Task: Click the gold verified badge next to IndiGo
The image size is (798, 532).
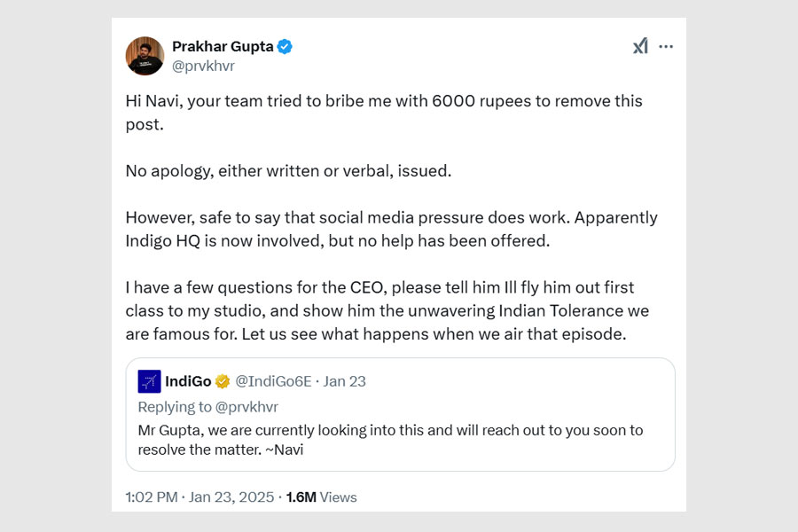Action: [x=223, y=381]
